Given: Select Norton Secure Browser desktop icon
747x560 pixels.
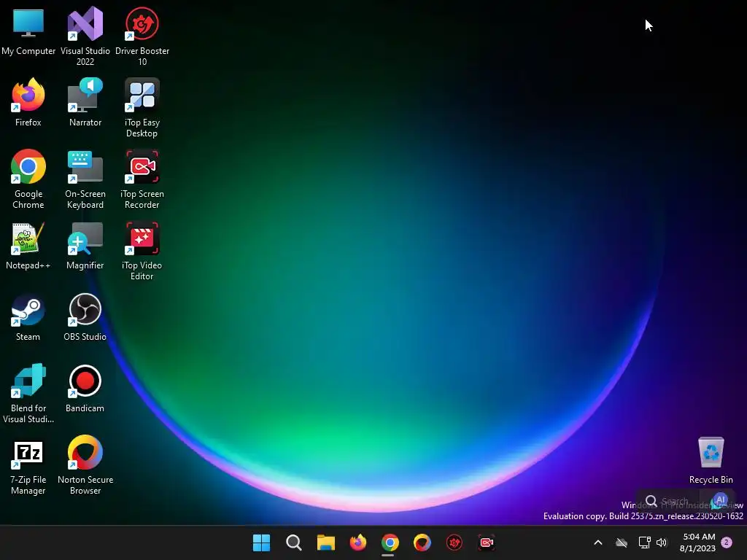Looking at the screenshot, I should (85, 464).
